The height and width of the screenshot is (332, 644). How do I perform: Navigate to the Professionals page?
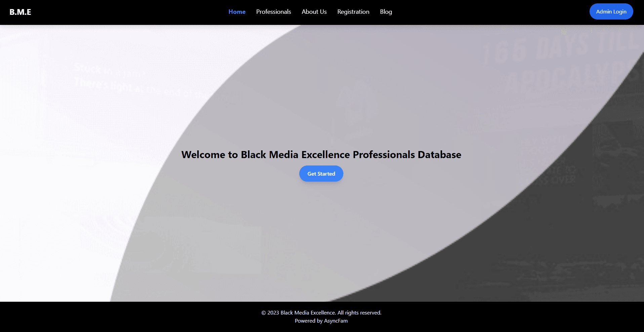point(273,11)
